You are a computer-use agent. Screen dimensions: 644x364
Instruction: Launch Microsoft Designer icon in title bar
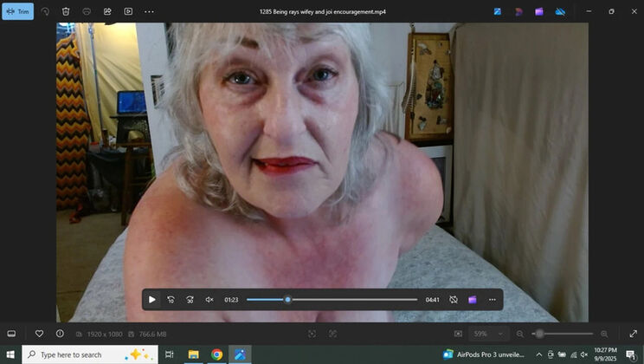tap(518, 11)
